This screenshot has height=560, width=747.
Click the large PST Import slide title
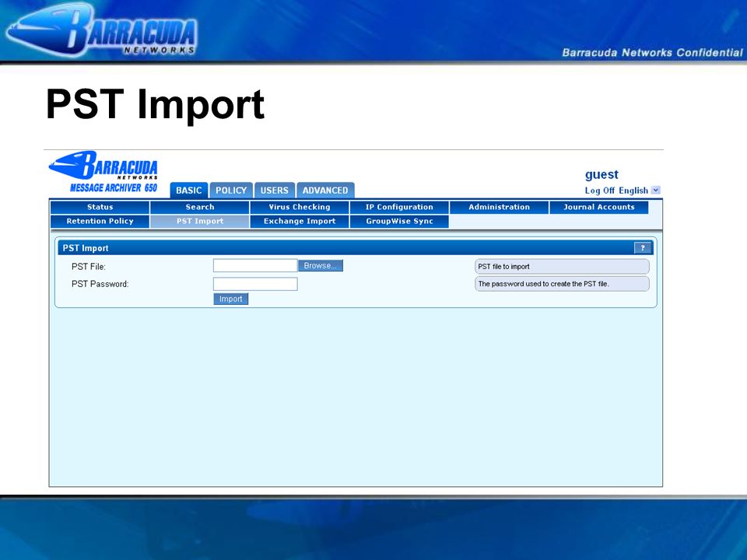tap(155, 105)
